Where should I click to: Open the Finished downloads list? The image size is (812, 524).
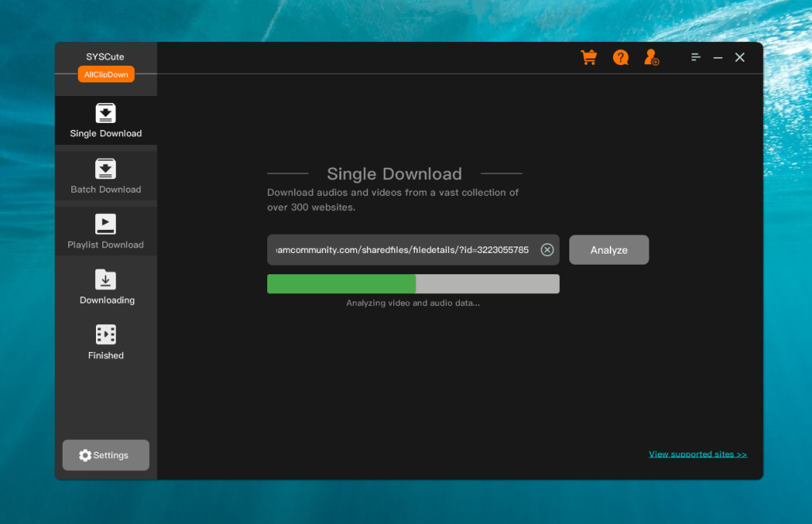coord(105,335)
